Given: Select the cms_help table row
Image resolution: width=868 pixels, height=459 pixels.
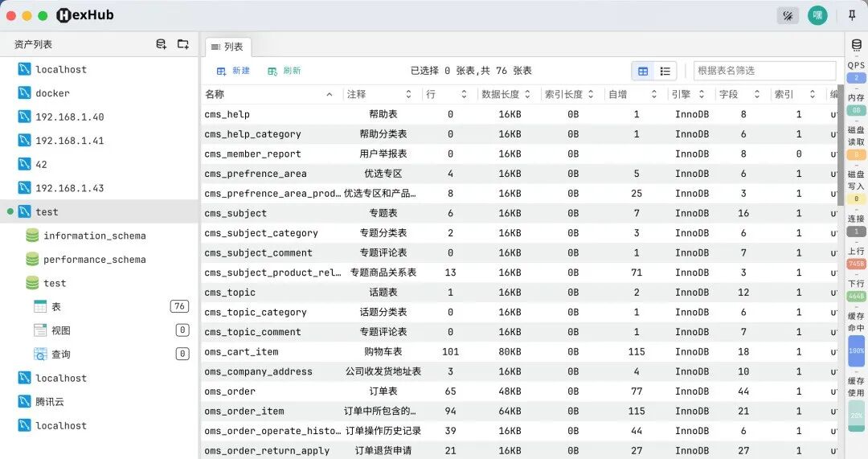Looking at the screenshot, I should click(x=518, y=114).
